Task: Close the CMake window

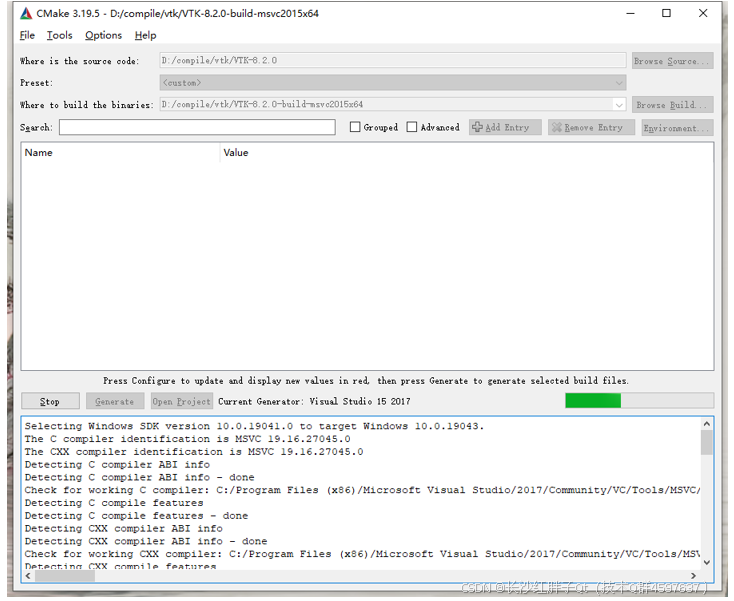Action: click(703, 14)
